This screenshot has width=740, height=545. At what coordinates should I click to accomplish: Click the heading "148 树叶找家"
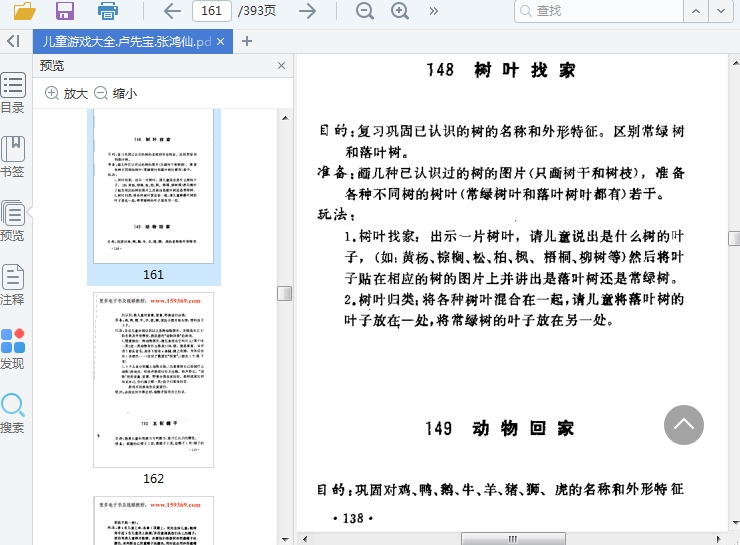click(501, 70)
